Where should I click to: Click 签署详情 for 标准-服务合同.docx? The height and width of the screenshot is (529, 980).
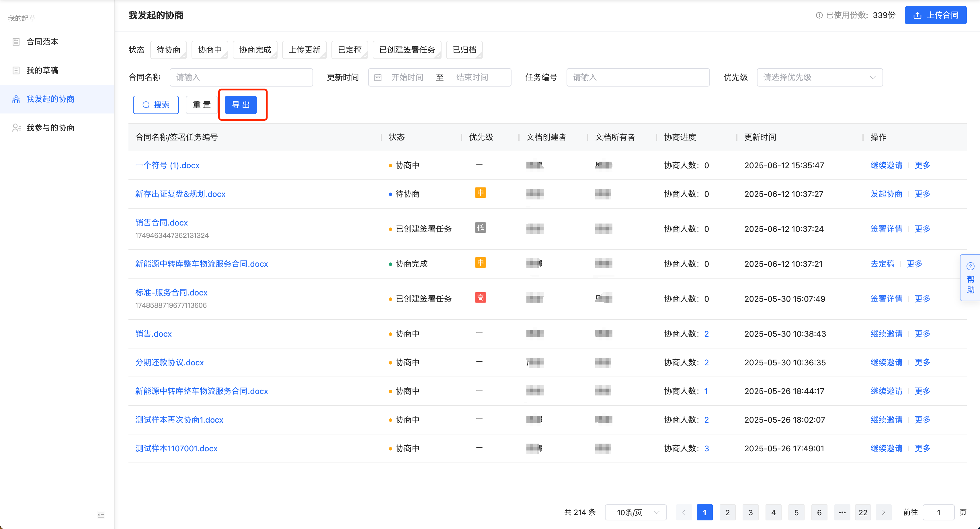(887, 299)
